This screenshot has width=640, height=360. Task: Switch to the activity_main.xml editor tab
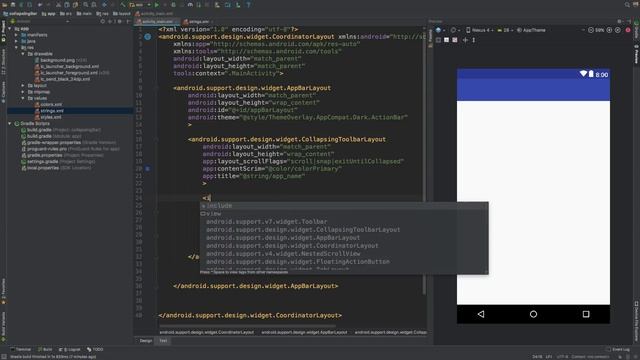[x=158, y=22]
